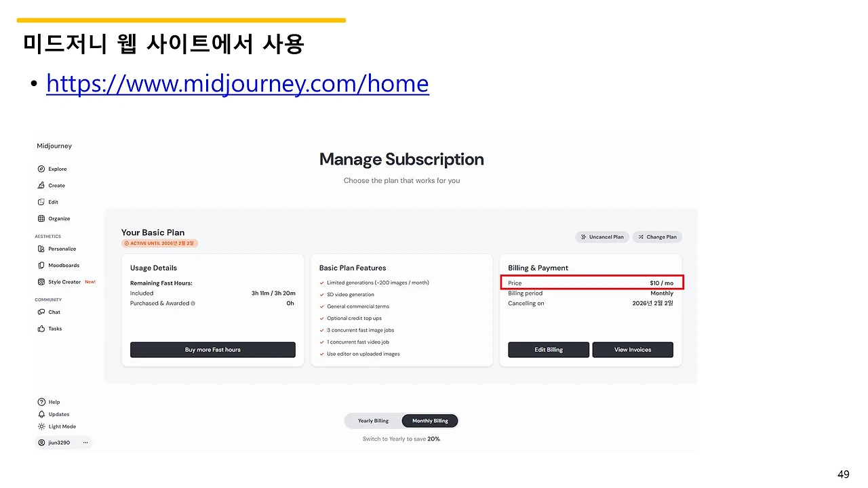
Task: Click the Change Plan button
Action: point(657,237)
